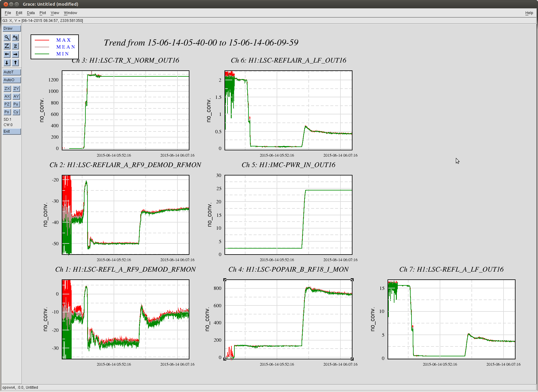The height and width of the screenshot is (392, 538).
Task: Open the Data menu
Action: tap(31, 13)
